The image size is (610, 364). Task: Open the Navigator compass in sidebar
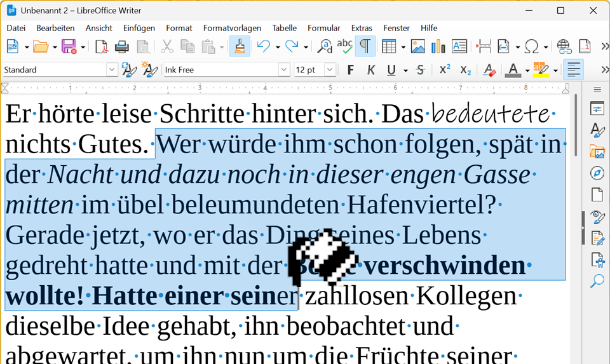(597, 173)
